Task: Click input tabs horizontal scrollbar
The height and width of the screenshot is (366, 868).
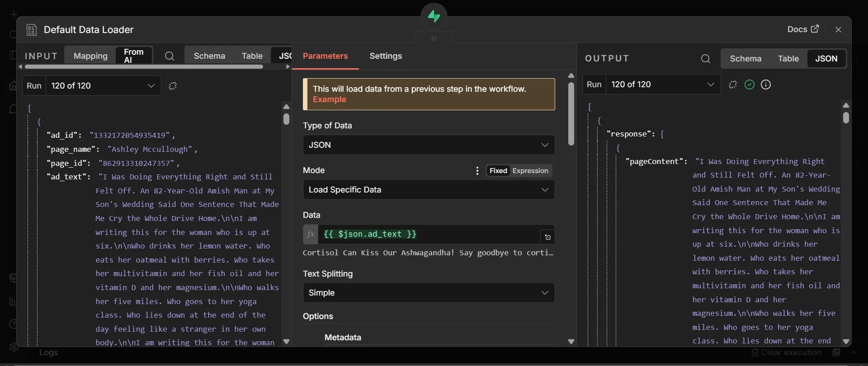Action: (x=144, y=67)
